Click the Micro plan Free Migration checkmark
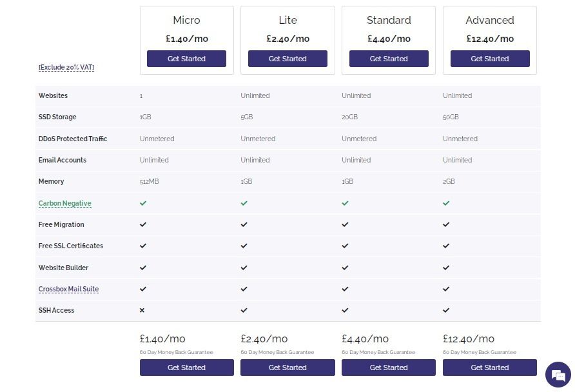Image resolution: width=575 pixels, height=392 pixels. point(143,224)
